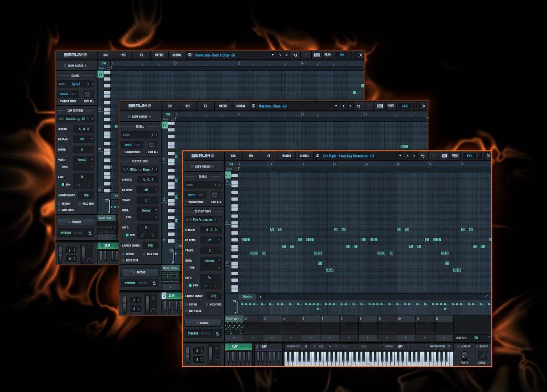Click the save preset icon in the Goom Gum window
The height and width of the screenshot is (392, 547).
click(190, 55)
